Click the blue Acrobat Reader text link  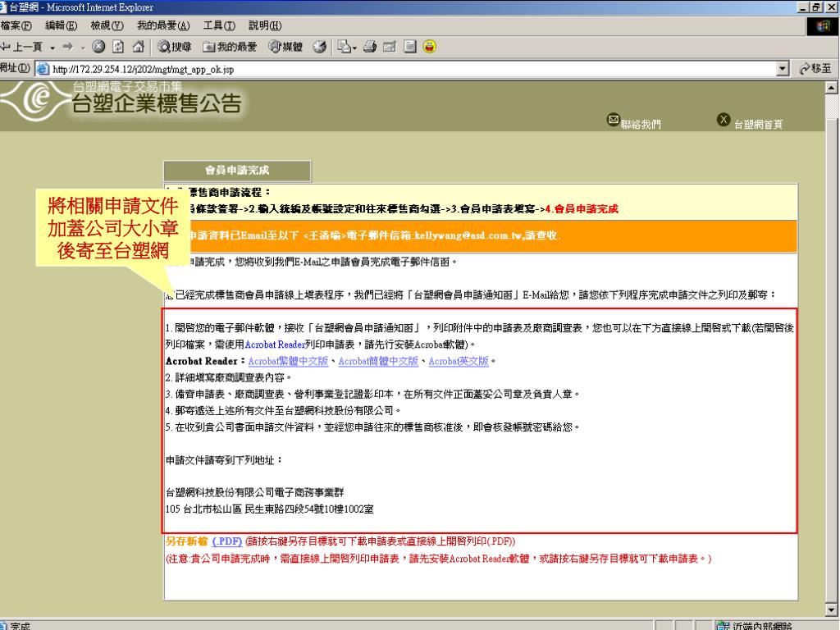pos(275,345)
